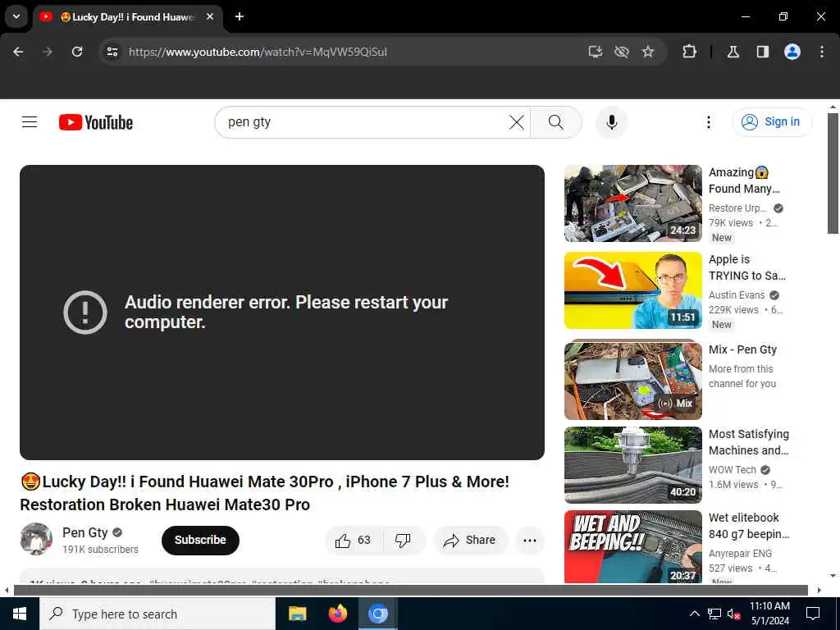The image size is (840, 630).
Task: Open WOW Tech channel name
Action: click(x=733, y=470)
